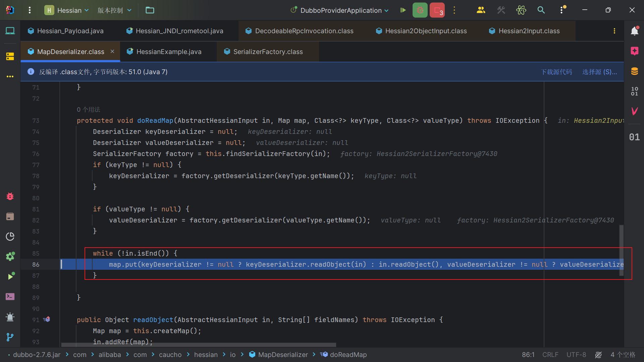The width and height of the screenshot is (644, 362).
Task: Open the Structure tool window icon
Action: point(10,56)
